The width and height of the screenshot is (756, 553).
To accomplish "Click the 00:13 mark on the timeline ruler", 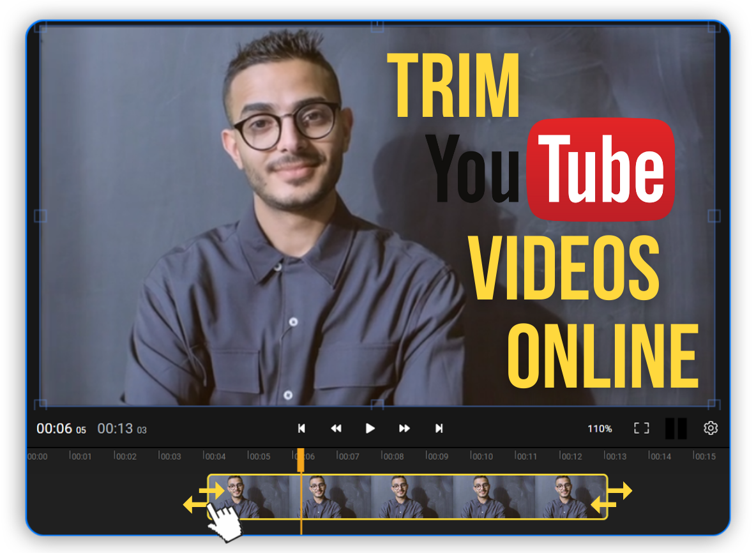I will click(616, 456).
